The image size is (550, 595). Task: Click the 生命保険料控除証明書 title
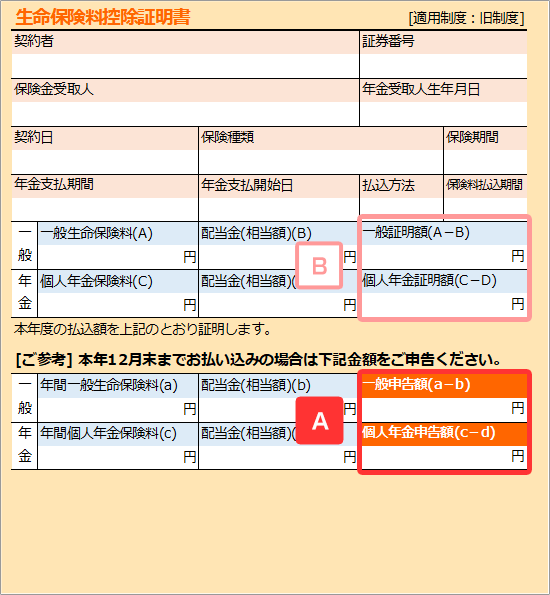pyautogui.click(x=102, y=17)
